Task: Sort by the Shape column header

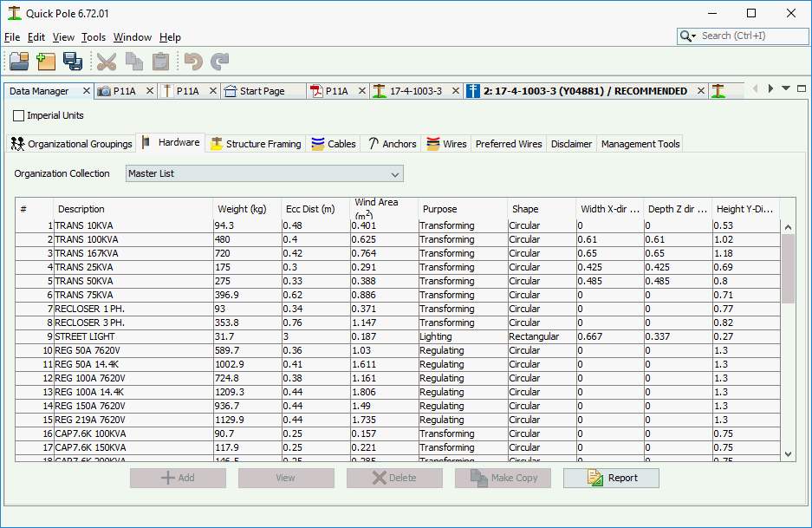Action: [541, 209]
